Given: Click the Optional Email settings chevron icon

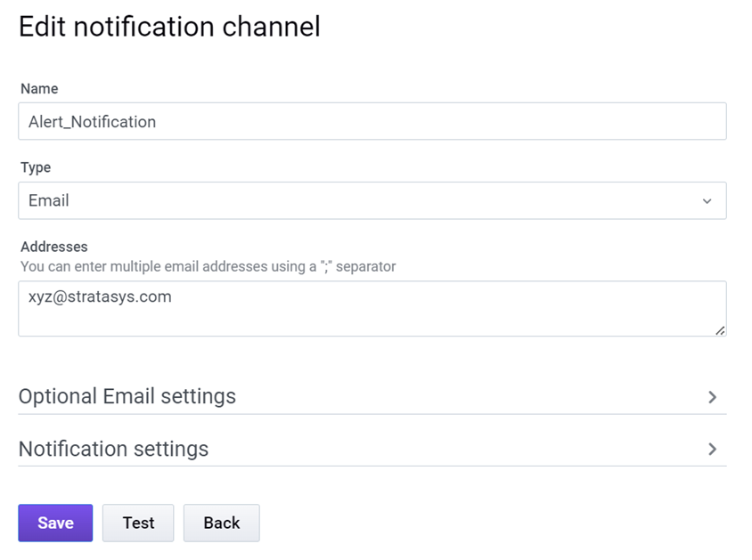Looking at the screenshot, I should [x=712, y=397].
